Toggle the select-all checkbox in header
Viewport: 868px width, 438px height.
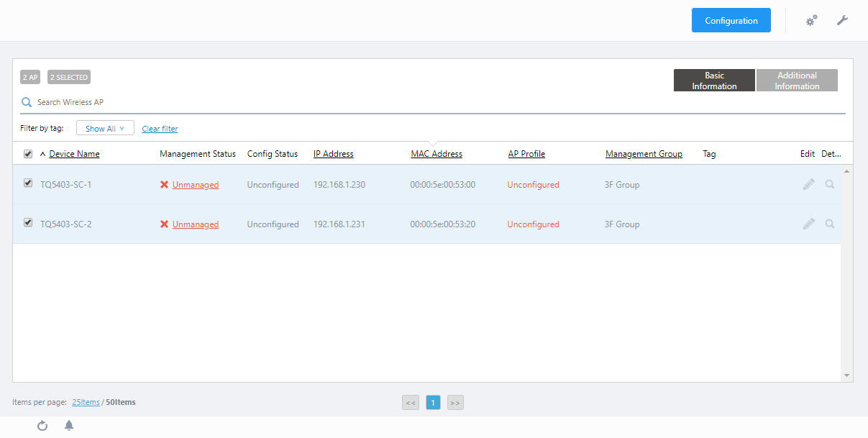pyautogui.click(x=28, y=154)
